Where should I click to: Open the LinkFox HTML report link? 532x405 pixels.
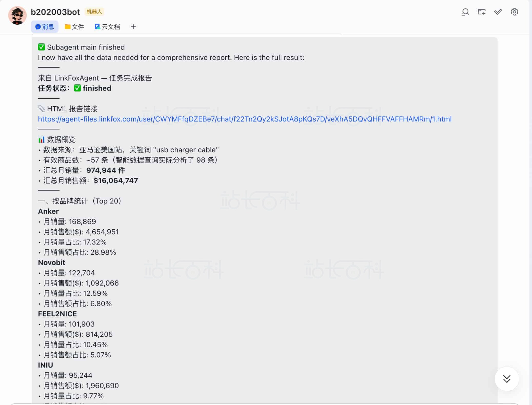245,119
